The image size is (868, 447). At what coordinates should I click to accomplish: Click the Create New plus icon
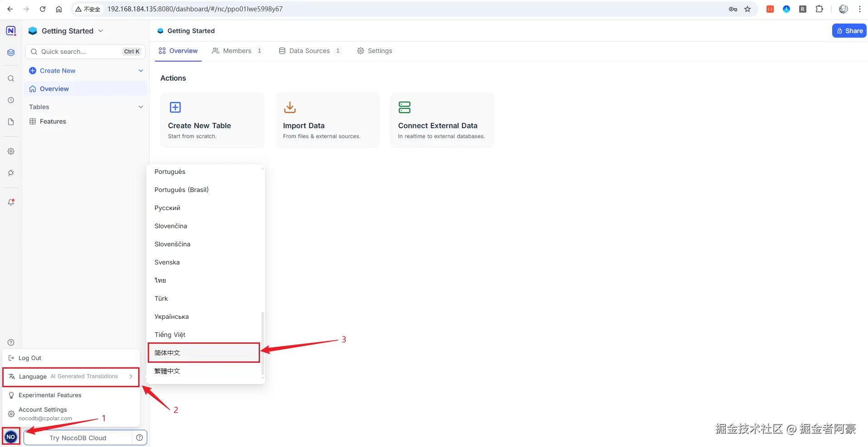[33, 71]
